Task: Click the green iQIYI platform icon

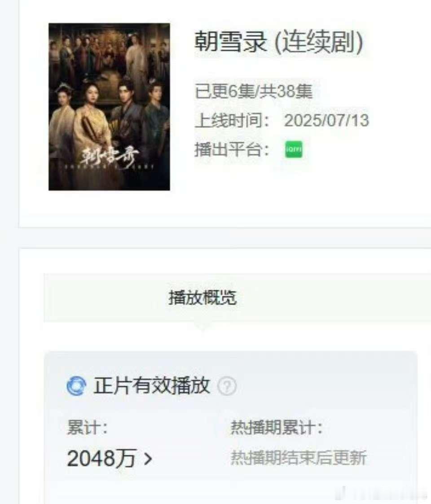Action: click(x=294, y=149)
